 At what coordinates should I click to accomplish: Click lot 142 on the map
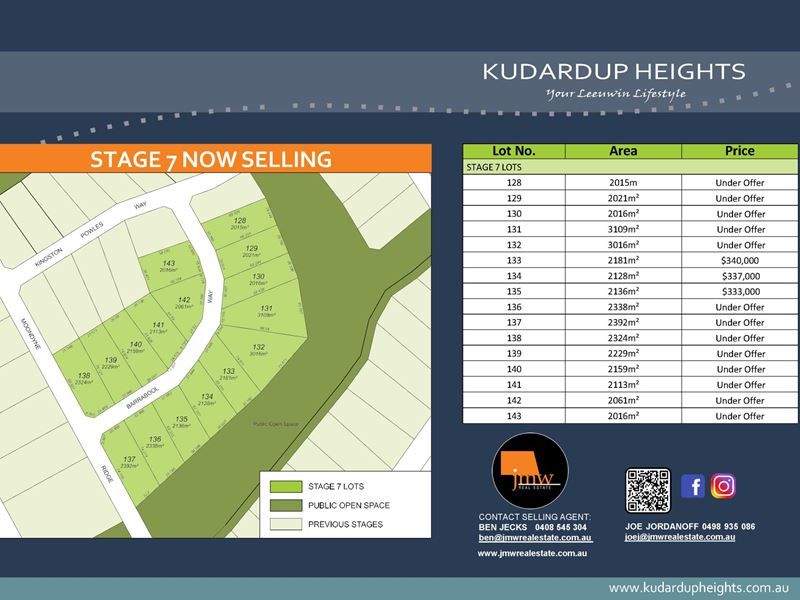point(184,303)
